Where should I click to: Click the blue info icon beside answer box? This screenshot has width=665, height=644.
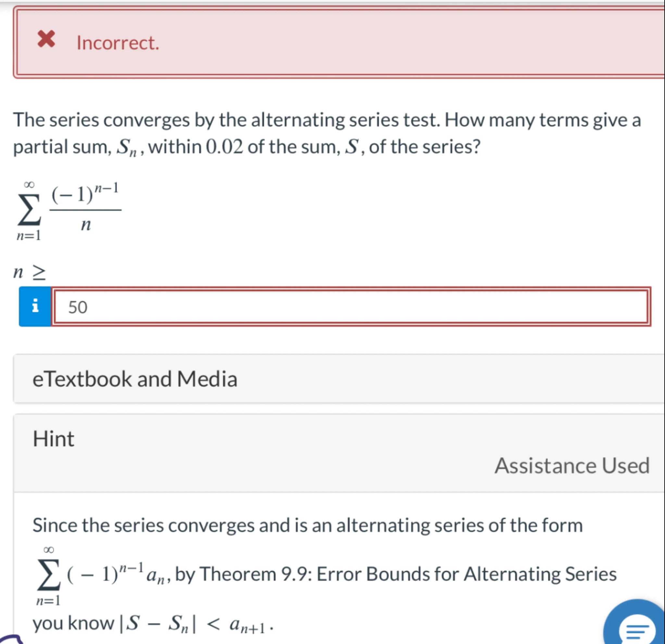pyautogui.click(x=35, y=306)
